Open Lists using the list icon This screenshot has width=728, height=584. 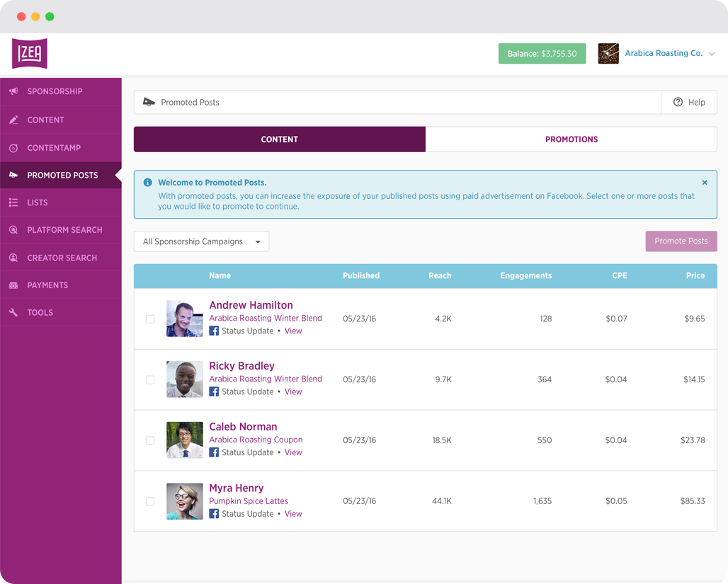coord(13,203)
